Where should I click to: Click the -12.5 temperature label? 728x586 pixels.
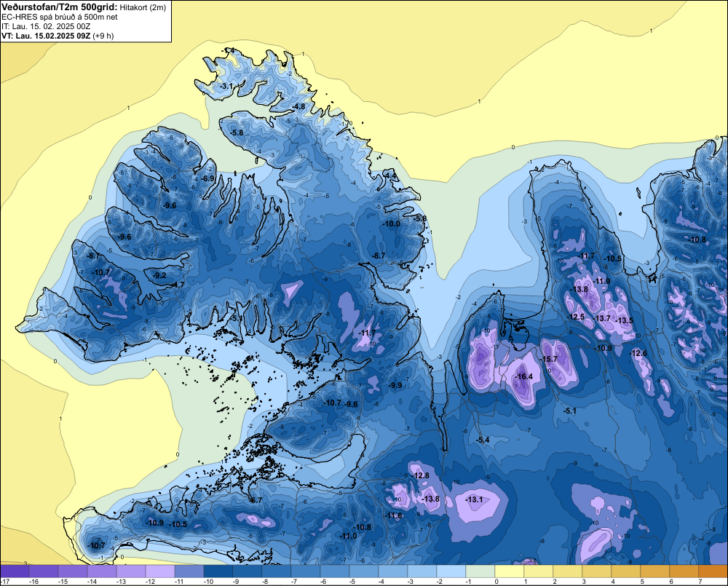(576, 317)
